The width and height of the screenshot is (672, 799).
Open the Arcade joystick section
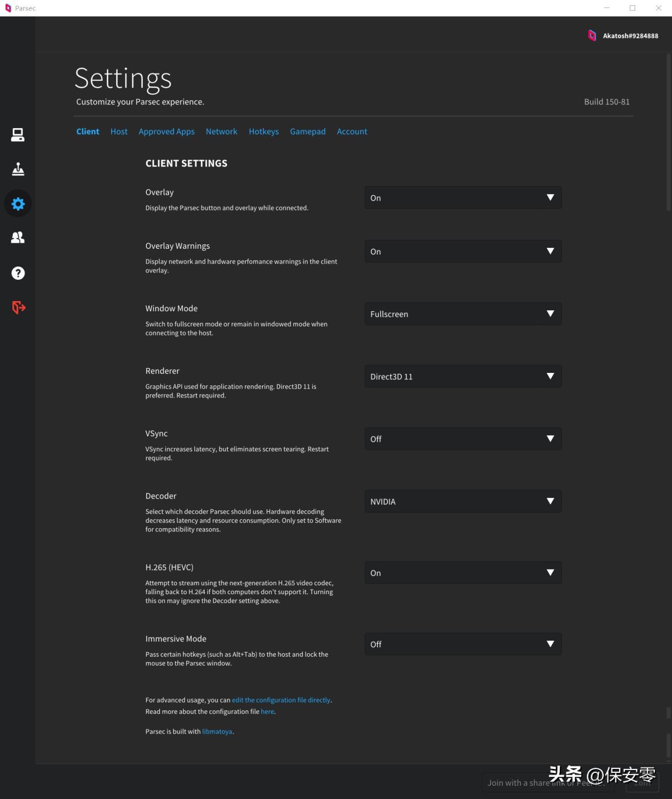18,169
